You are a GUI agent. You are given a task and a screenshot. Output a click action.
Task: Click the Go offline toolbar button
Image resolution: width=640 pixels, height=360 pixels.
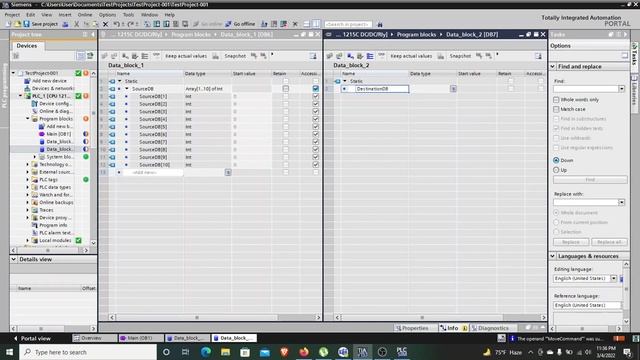(x=240, y=24)
